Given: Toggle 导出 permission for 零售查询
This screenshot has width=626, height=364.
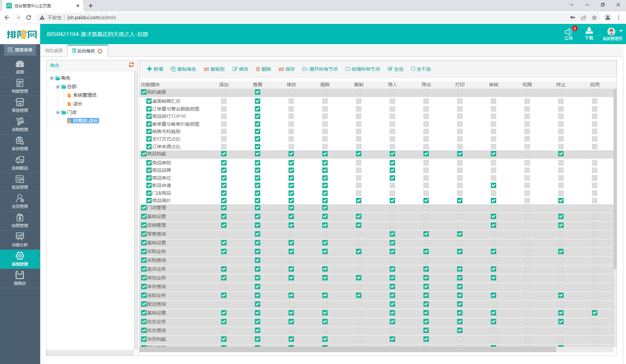Looking at the screenshot, I should click(x=426, y=234).
